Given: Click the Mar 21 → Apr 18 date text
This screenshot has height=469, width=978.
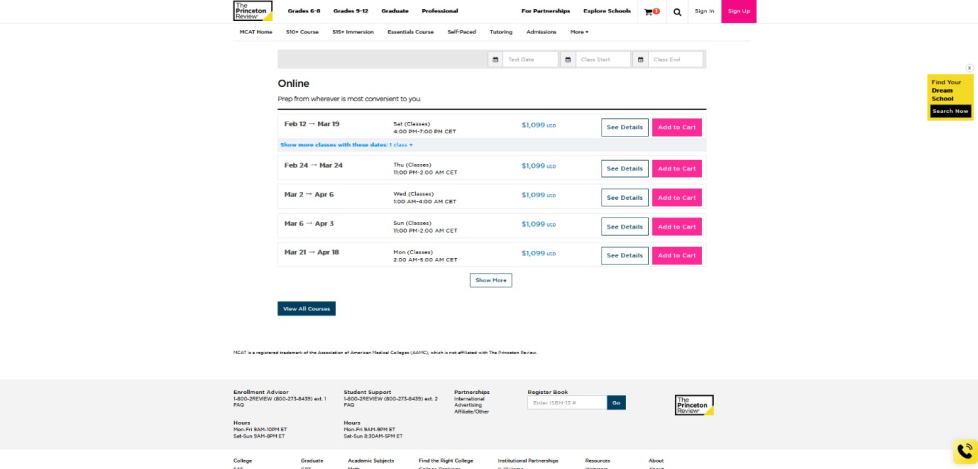Looking at the screenshot, I should click(x=312, y=252).
